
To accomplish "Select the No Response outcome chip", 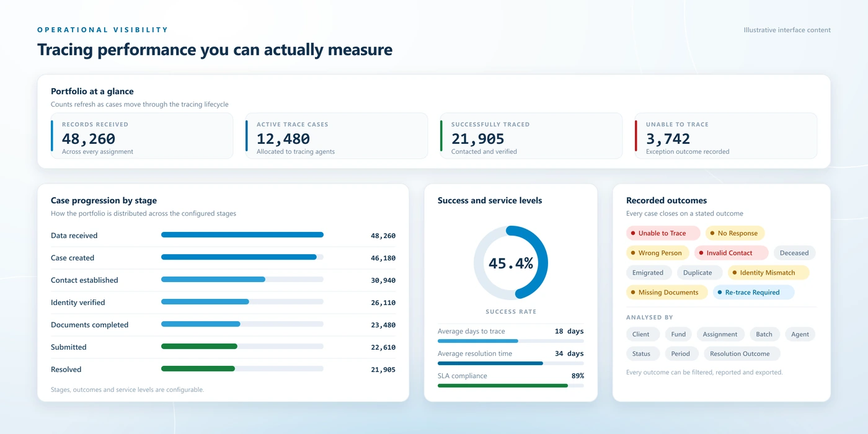I will [x=735, y=233].
